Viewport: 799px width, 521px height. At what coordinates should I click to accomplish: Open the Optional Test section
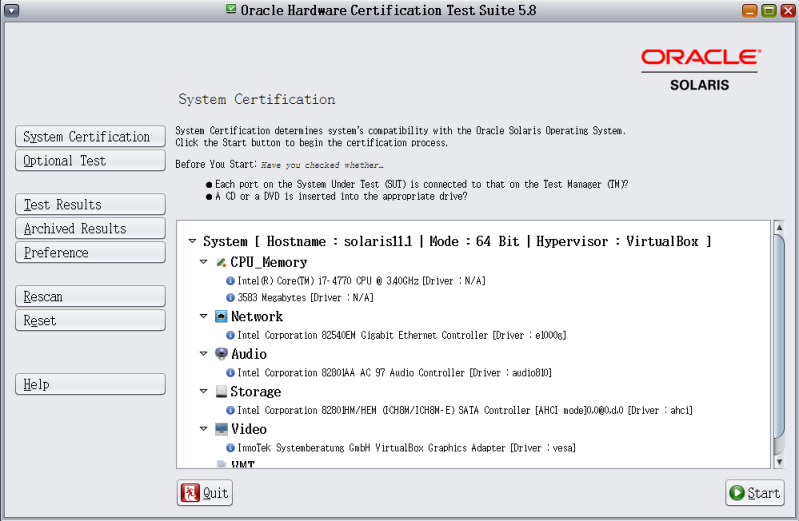pos(90,161)
